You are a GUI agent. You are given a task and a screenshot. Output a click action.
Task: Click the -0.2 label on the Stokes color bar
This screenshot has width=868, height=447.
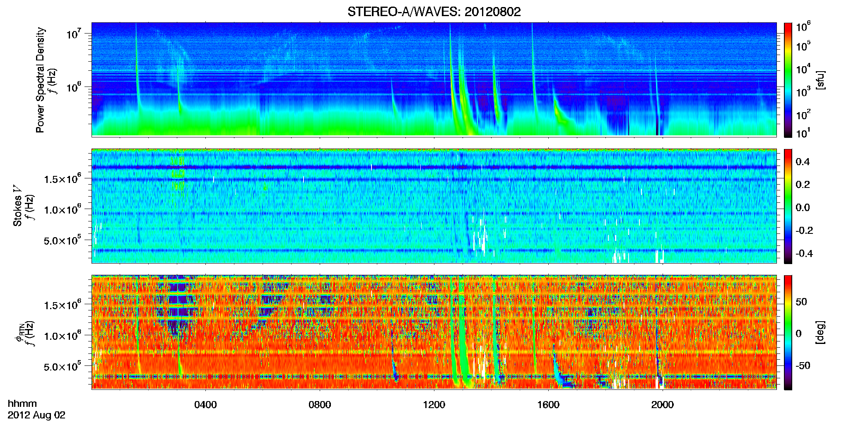click(x=804, y=231)
